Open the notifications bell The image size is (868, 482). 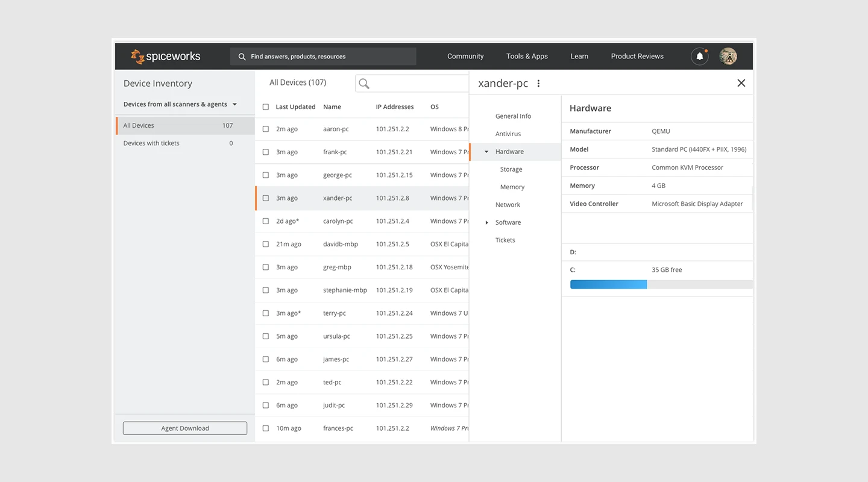tap(699, 56)
